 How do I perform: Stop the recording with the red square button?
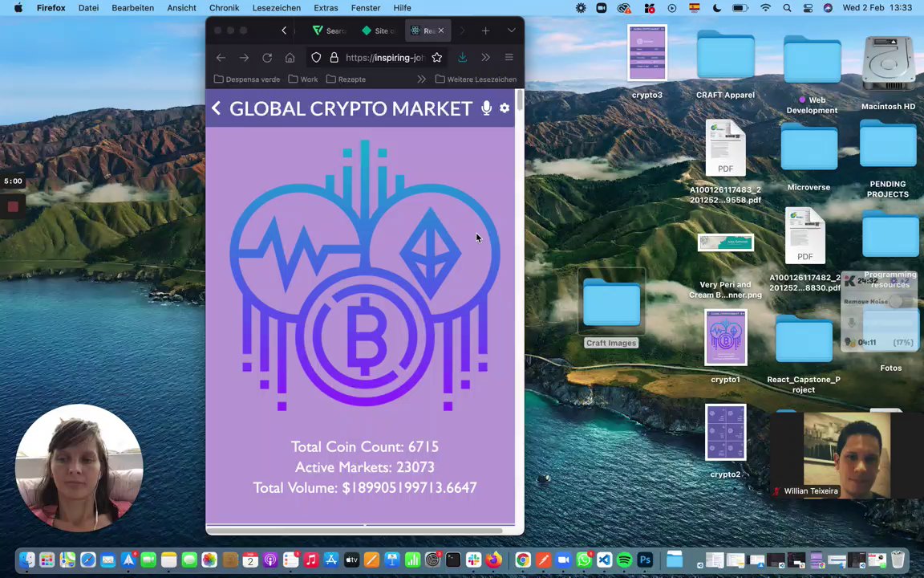point(13,206)
